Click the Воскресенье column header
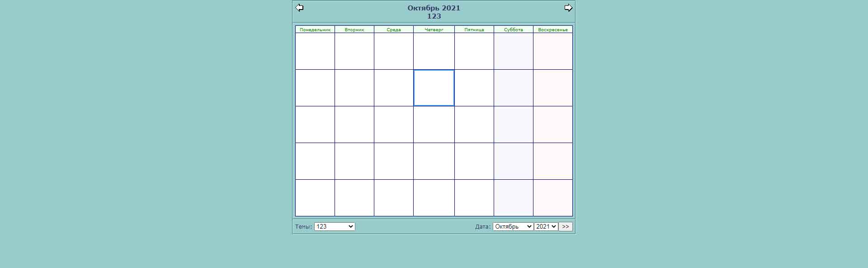Image resolution: width=868 pixels, height=268 pixels. click(553, 29)
